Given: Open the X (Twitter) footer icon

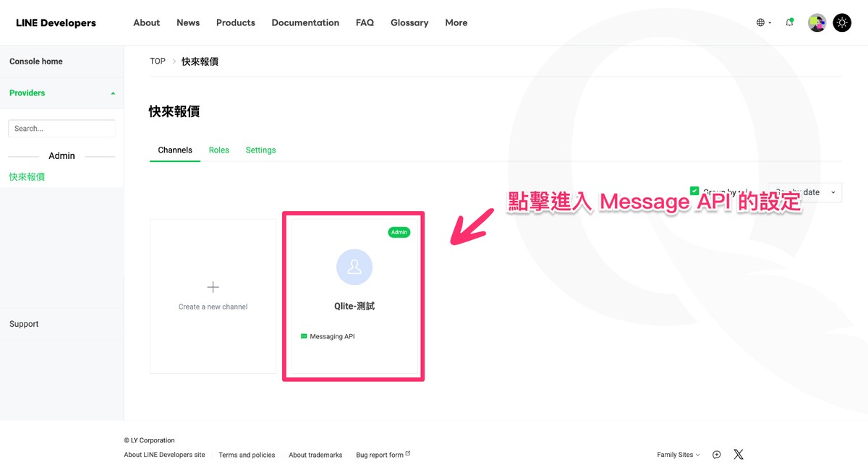Looking at the screenshot, I should point(739,455).
